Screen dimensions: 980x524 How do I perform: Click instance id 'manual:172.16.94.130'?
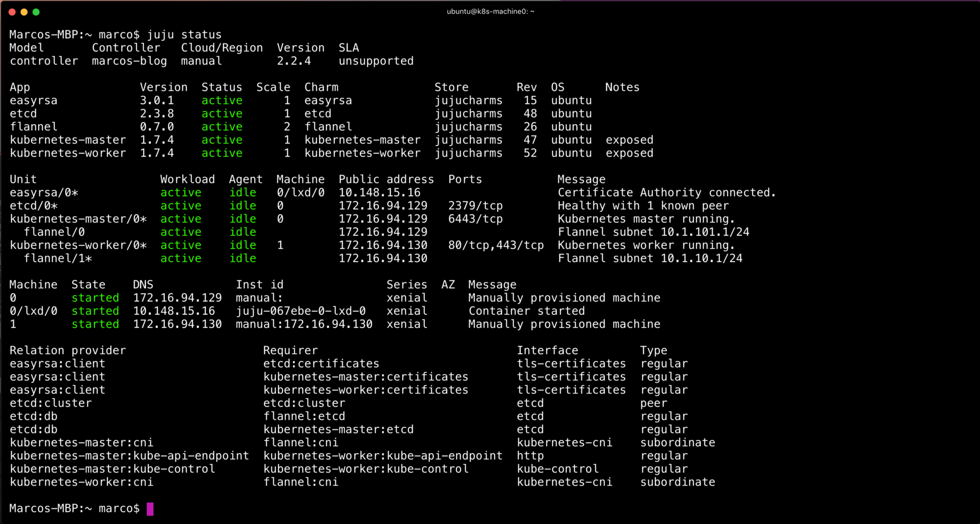(x=304, y=324)
